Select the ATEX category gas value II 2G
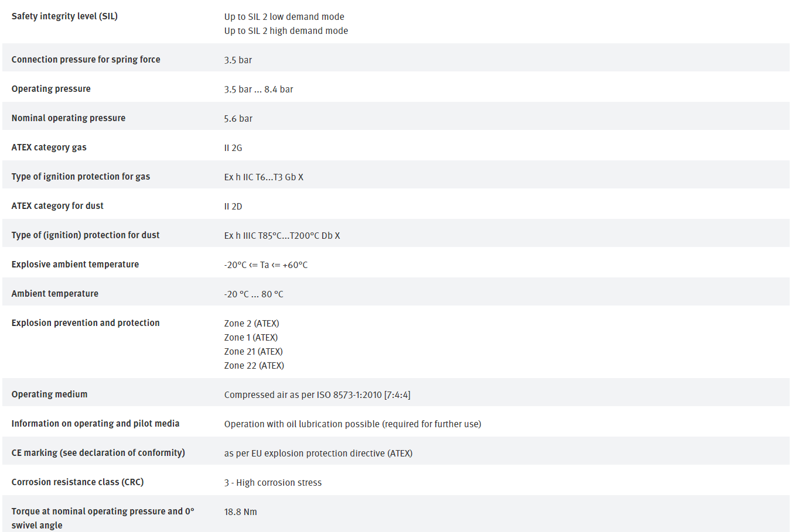The image size is (792, 532). 233,148
